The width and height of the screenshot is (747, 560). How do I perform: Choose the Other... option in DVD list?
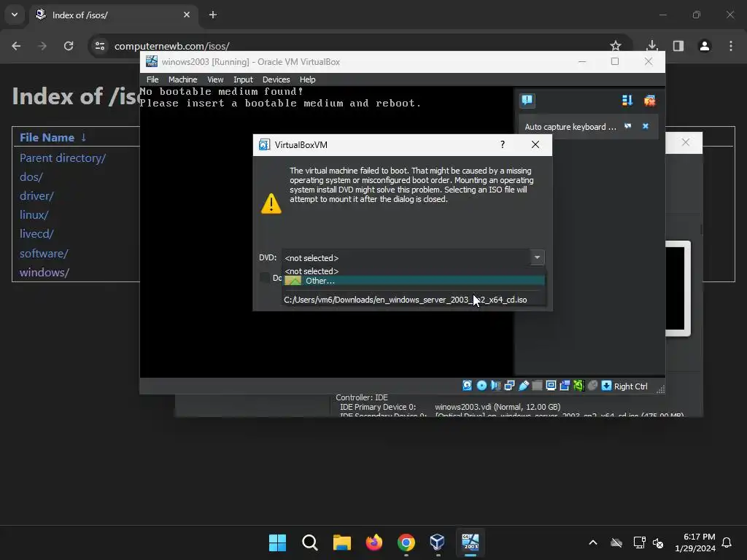coord(414,281)
